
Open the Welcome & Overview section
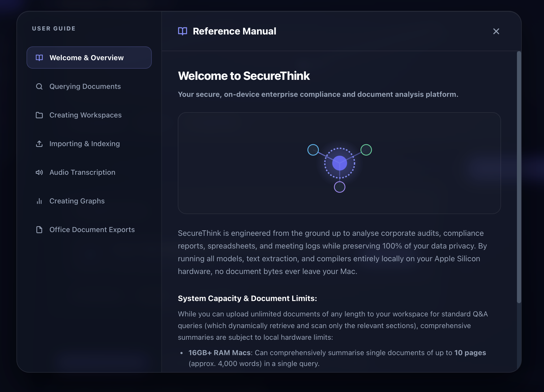[x=89, y=58]
